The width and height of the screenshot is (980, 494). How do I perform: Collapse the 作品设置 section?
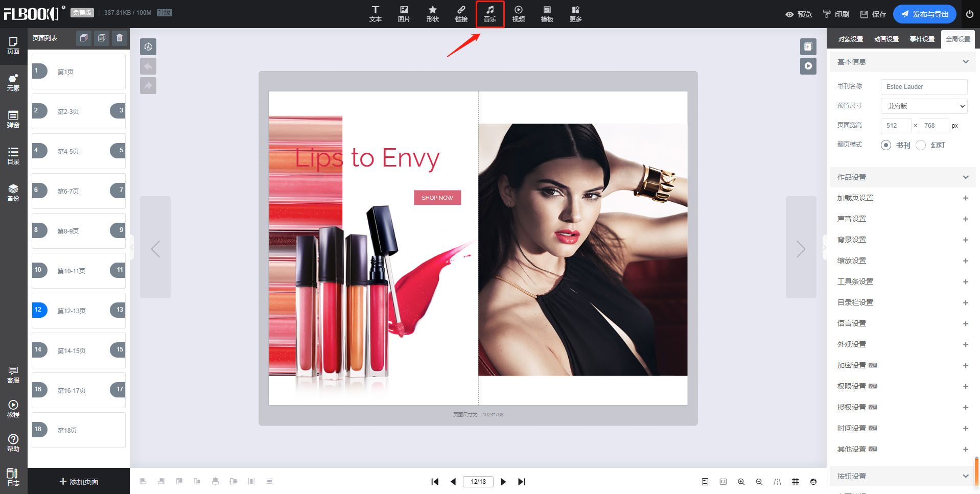coord(966,177)
